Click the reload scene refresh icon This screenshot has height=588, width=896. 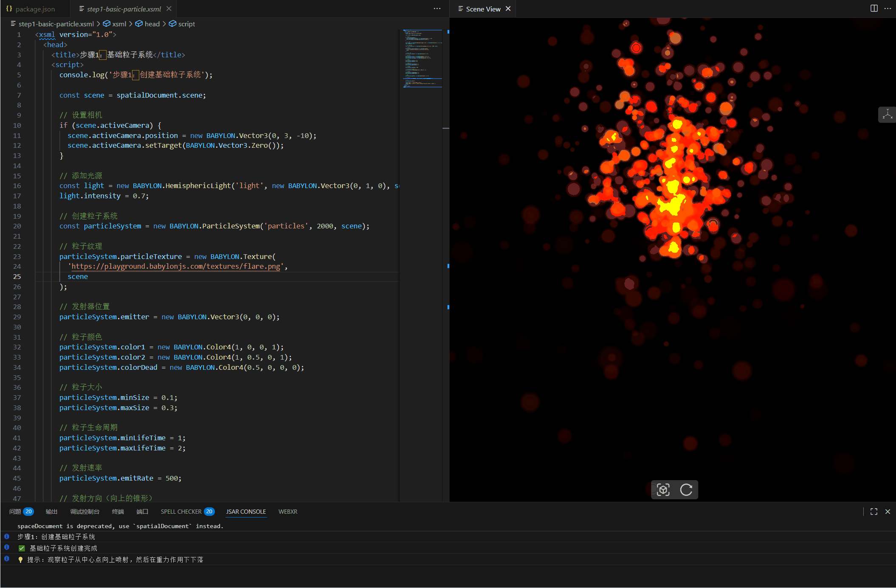(686, 490)
